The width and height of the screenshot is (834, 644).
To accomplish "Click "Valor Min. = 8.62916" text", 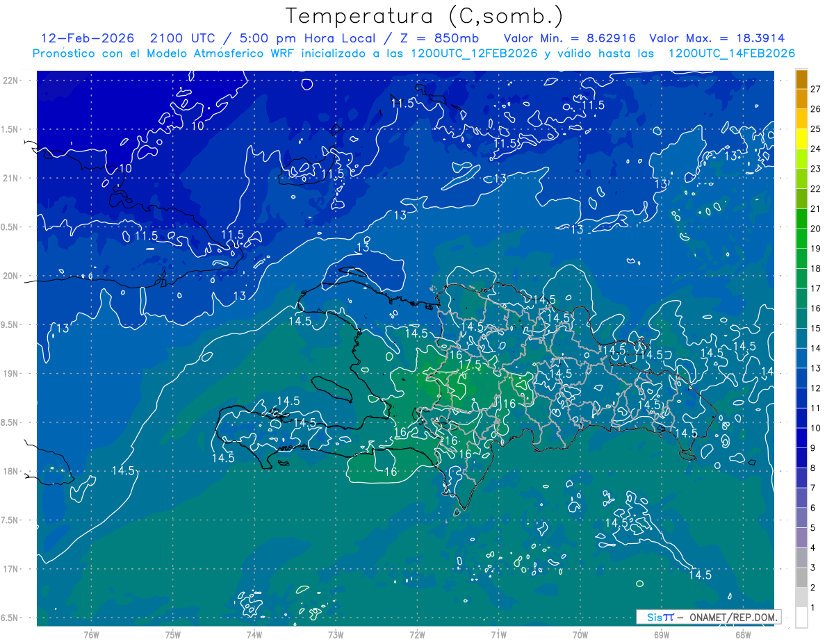I will (x=570, y=38).
